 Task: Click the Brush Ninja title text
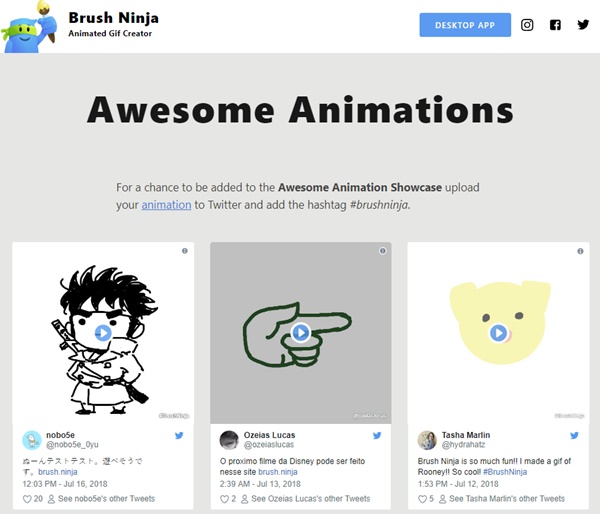pyautogui.click(x=113, y=18)
